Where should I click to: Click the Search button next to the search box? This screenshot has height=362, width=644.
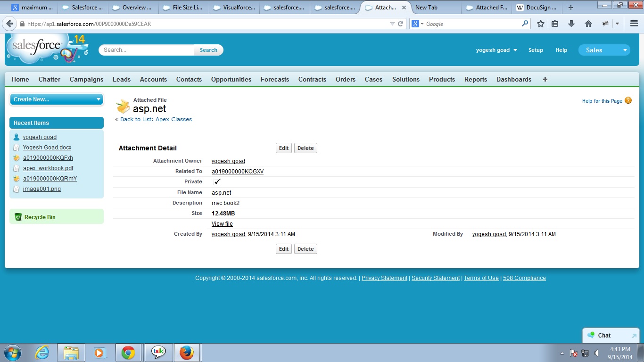208,50
